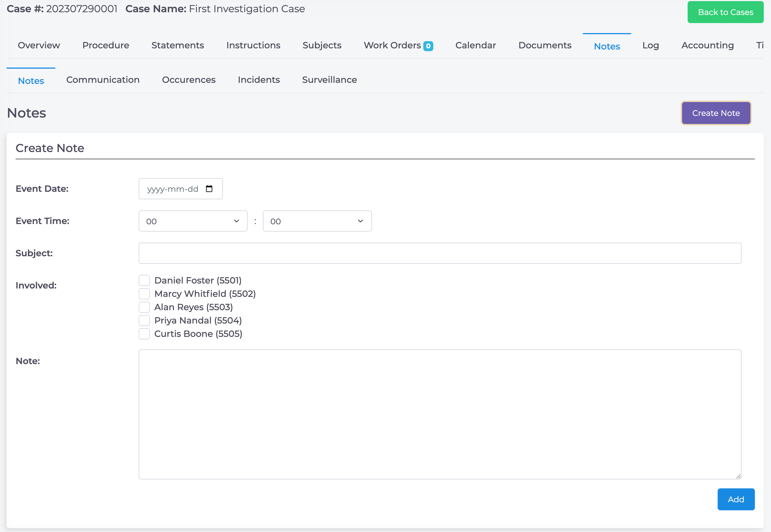Viewport: 771px width, 532px height.
Task: Mark the Curtis Boone (5505) checkbox
Action: coord(144,334)
